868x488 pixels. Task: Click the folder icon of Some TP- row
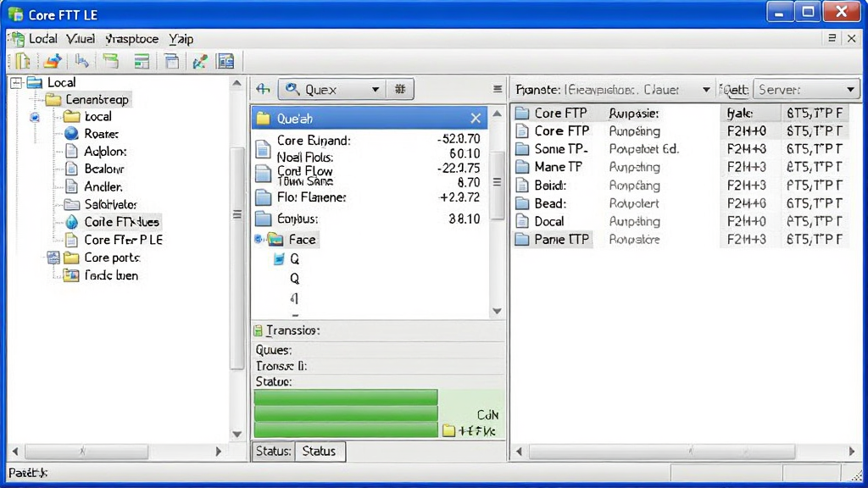pyautogui.click(x=522, y=149)
